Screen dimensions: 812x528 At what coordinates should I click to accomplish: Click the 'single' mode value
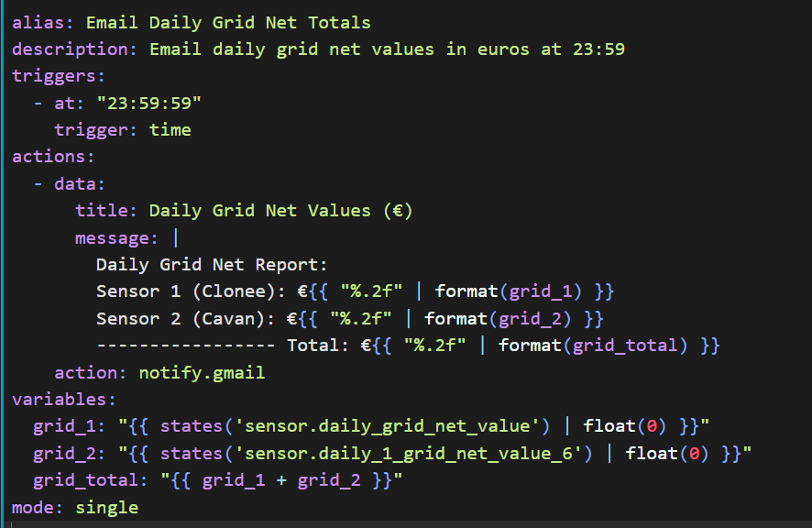(x=106, y=508)
